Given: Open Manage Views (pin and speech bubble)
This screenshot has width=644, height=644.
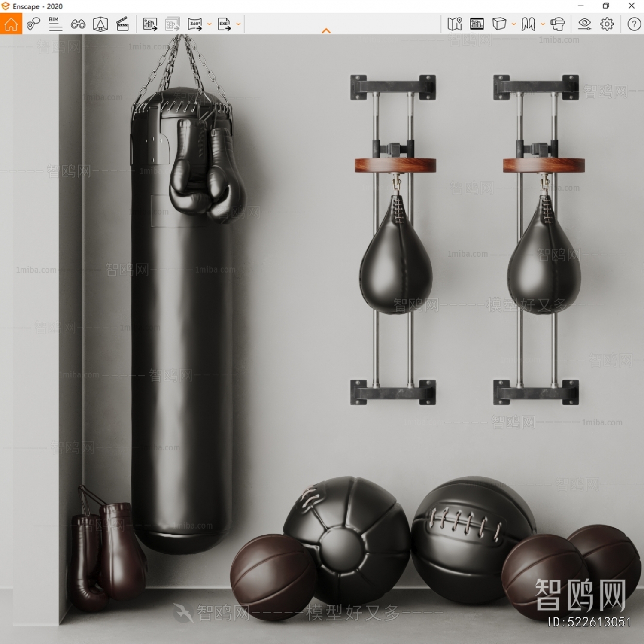Looking at the screenshot, I should [33, 24].
